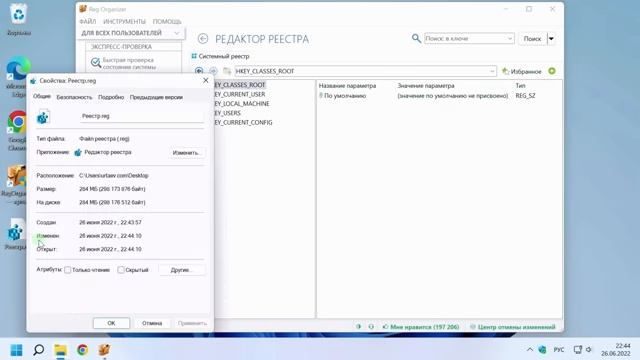Open the ФАЙЛ menu

88,21
